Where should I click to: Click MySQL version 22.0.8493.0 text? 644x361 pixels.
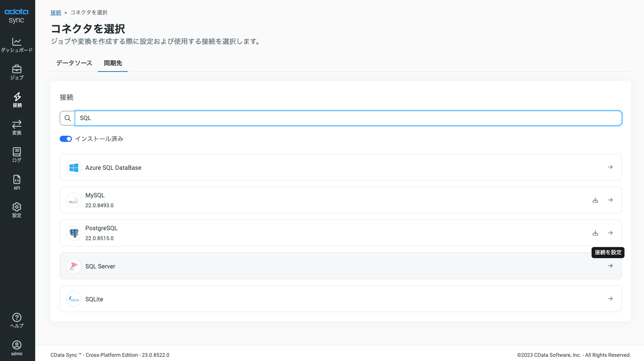coord(99,205)
